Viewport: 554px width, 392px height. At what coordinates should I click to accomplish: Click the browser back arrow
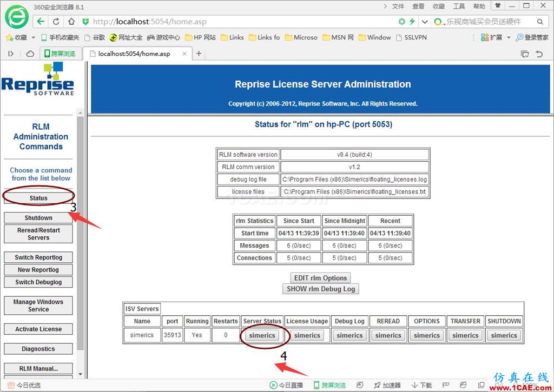41,22
